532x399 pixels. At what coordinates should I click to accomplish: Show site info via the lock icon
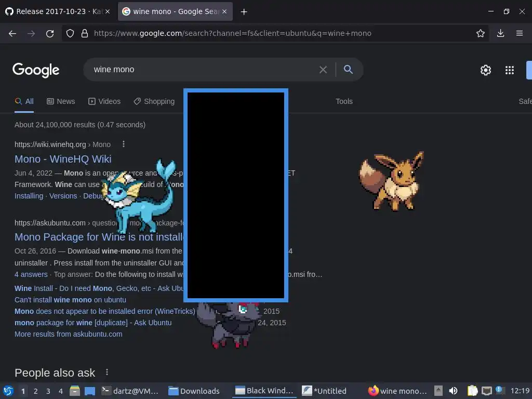(85, 33)
